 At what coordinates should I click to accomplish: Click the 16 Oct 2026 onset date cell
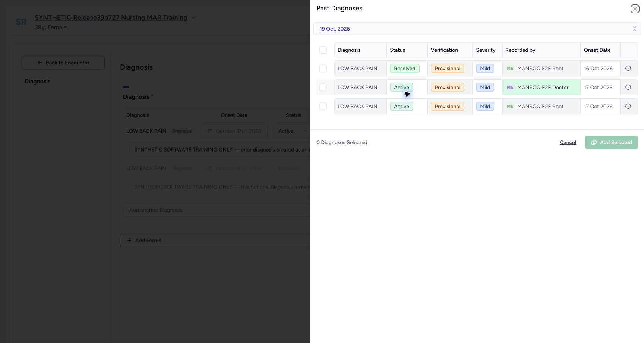(x=600, y=68)
